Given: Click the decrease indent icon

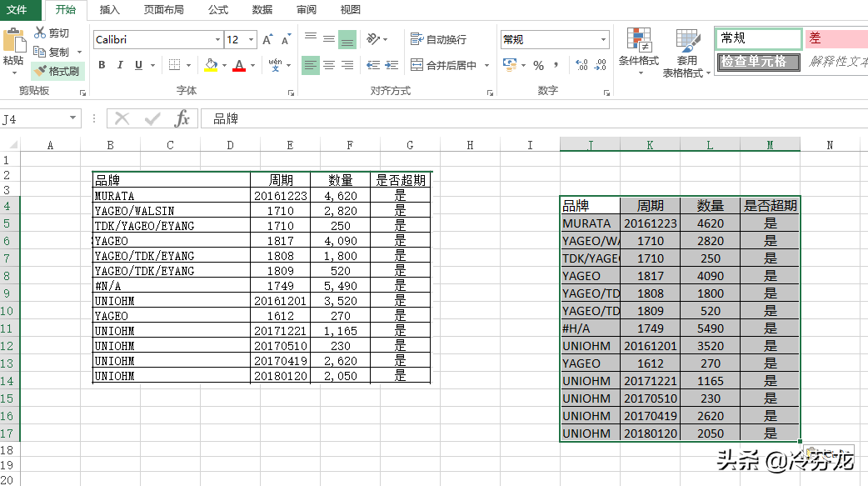Looking at the screenshot, I should pos(373,65).
